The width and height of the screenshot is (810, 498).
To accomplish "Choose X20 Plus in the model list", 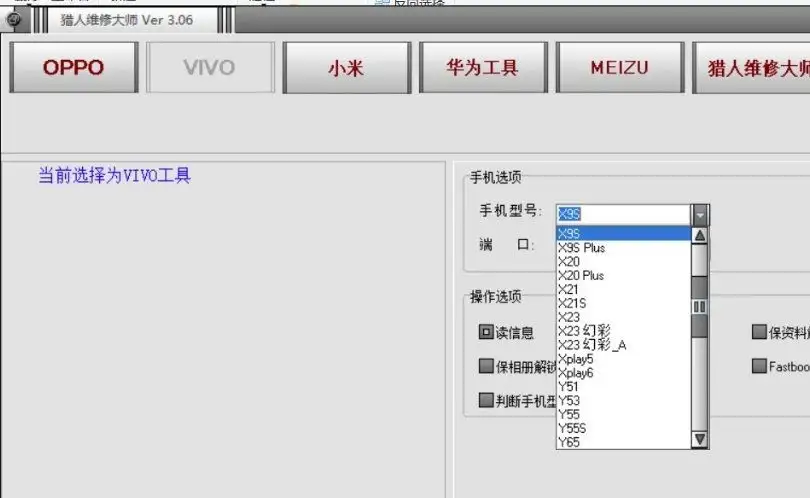I will 623,275.
